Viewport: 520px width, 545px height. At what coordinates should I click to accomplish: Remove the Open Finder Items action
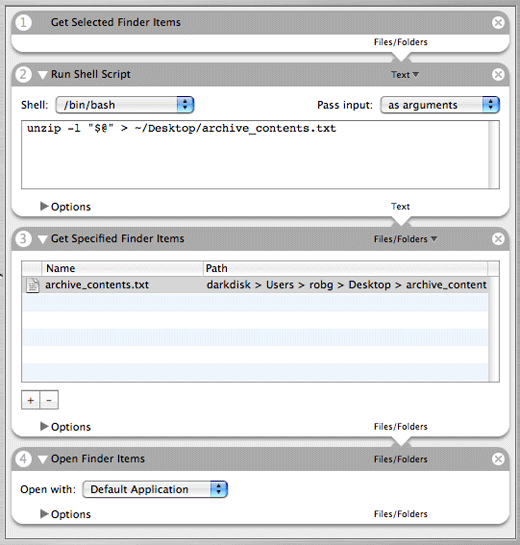498,459
